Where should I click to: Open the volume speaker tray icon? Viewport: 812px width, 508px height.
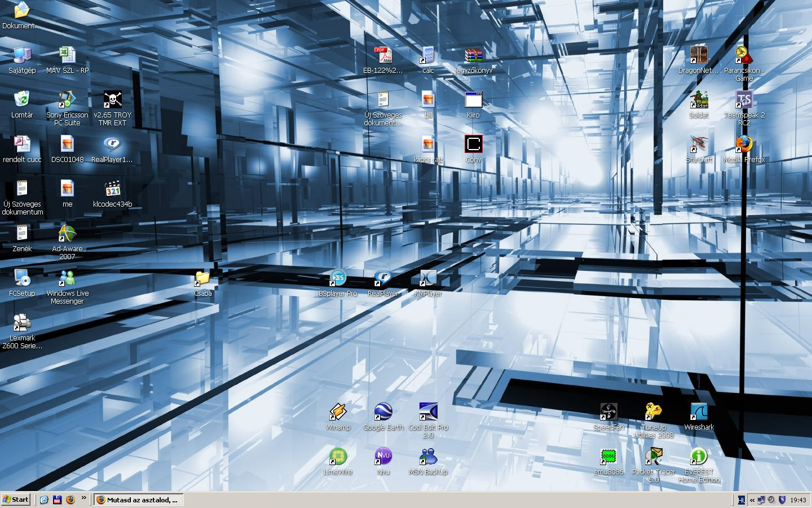click(771, 500)
